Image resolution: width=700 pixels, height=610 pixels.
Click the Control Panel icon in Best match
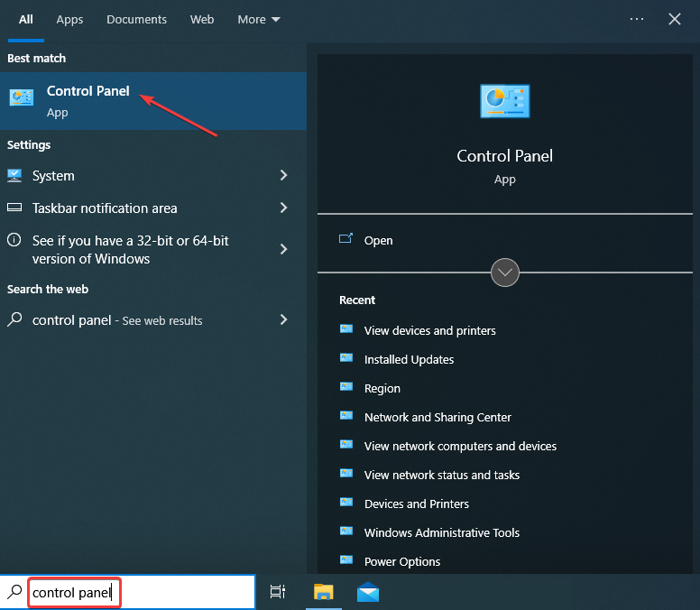point(22,97)
